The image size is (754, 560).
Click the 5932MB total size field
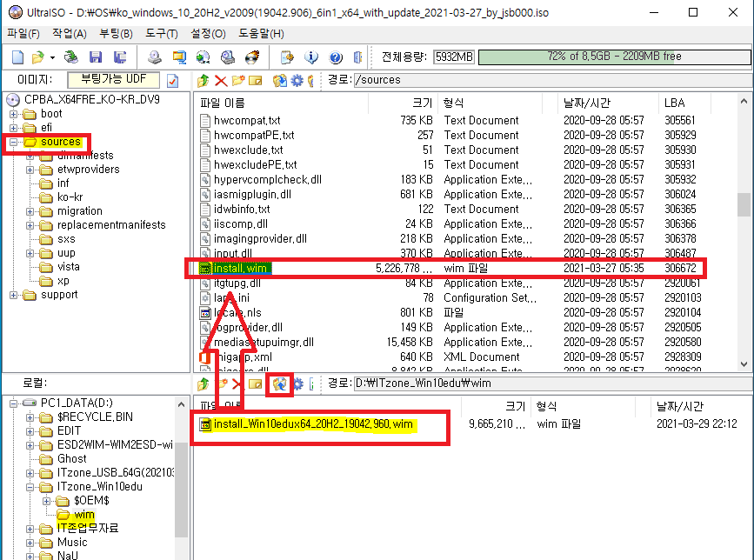(454, 57)
